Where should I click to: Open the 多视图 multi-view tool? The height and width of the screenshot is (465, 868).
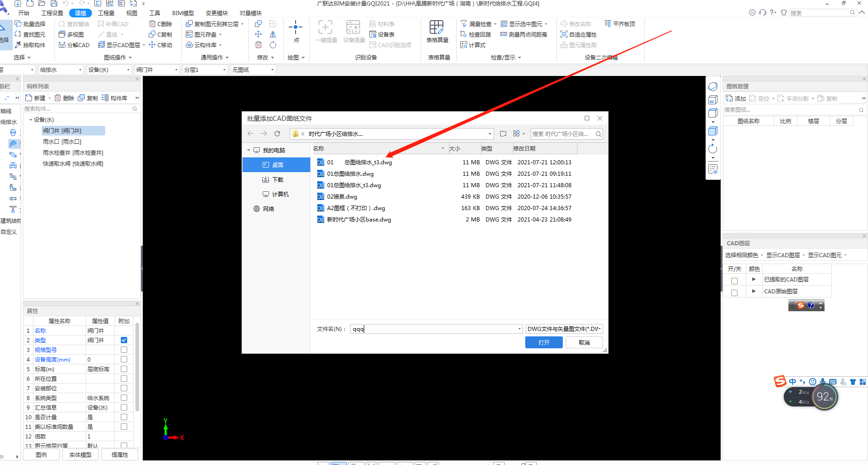(x=71, y=34)
